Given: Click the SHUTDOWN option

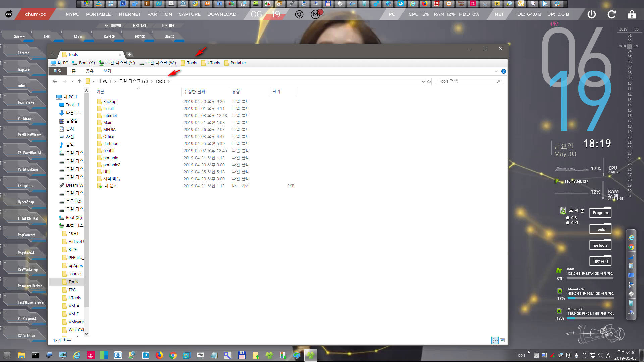Looking at the screenshot, I should 112,26.
